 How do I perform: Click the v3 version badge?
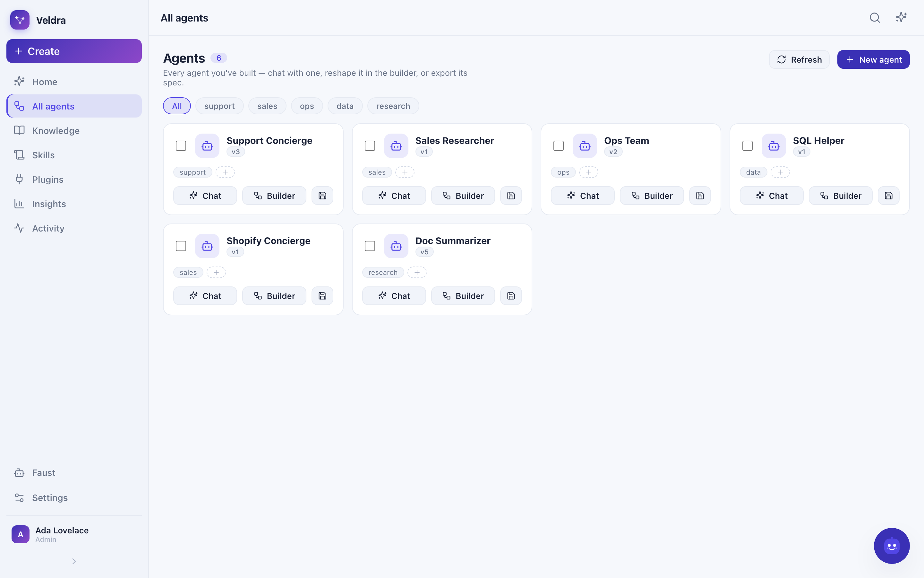[x=235, y=152]
